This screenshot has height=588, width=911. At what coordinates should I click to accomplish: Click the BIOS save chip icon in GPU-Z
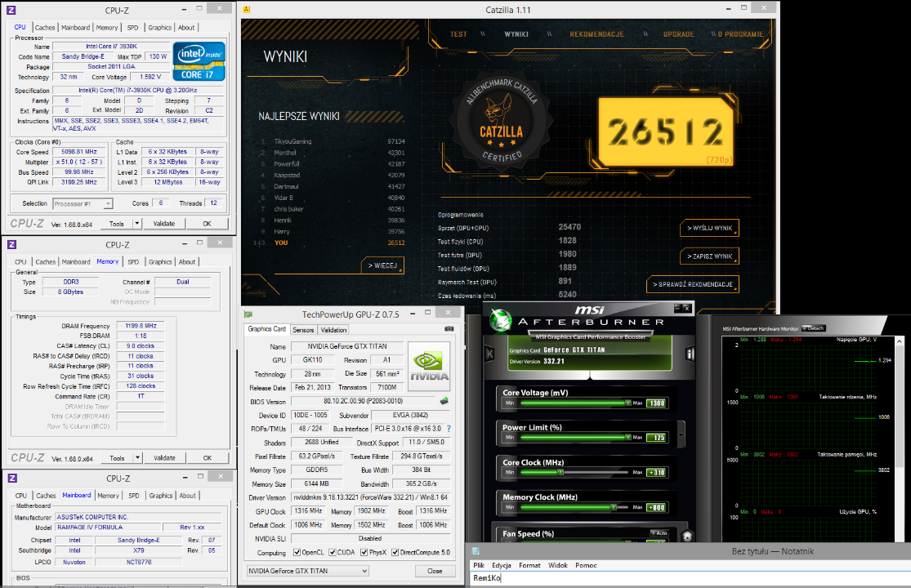(x=444, y=401)
